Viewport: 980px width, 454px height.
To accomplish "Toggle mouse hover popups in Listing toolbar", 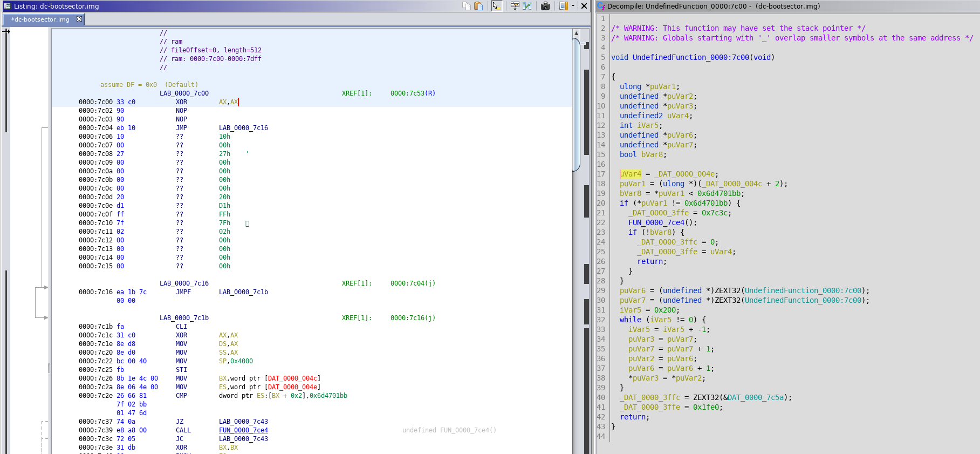I will pos(496,6).
